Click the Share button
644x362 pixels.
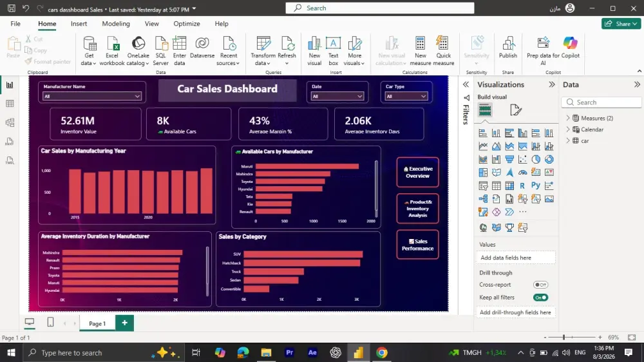(621, 23)
